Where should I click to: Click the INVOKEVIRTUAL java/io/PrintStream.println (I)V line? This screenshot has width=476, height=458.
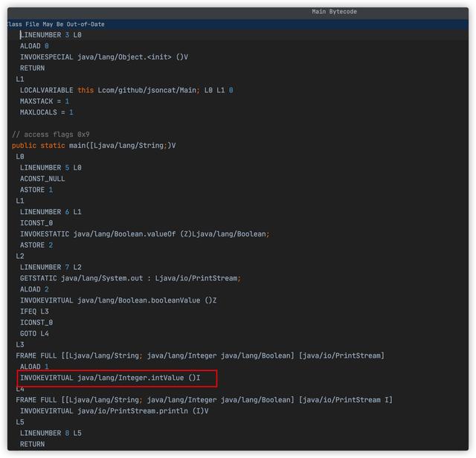114,411
